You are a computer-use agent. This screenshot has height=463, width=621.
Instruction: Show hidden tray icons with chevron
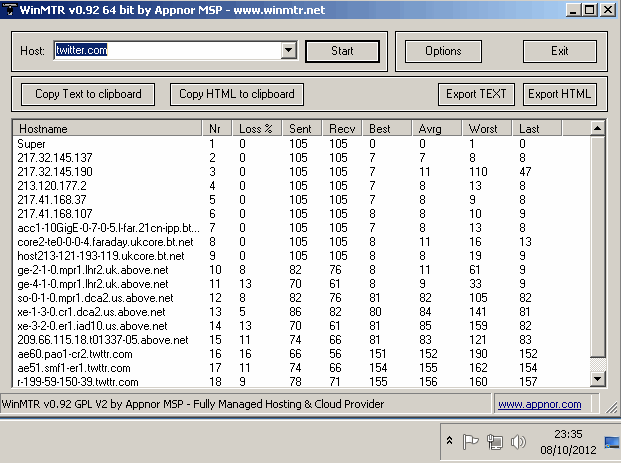tap(450, 440)
